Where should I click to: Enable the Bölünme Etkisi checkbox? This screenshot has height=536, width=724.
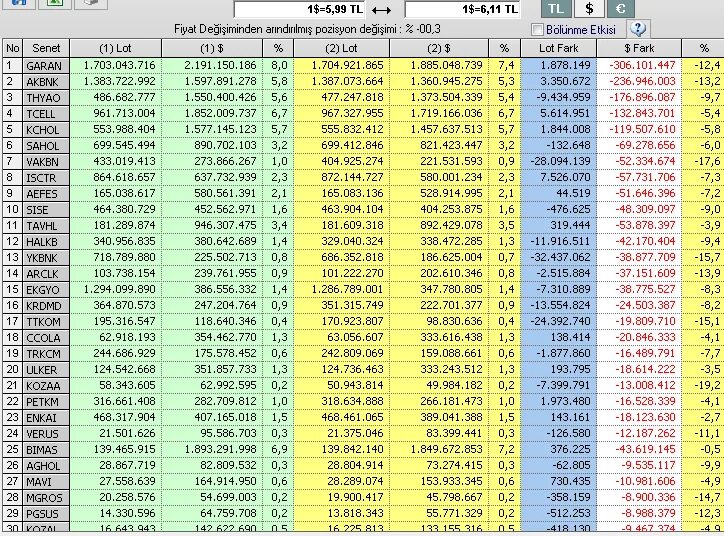pyautogui.click(x=537, y=30)
